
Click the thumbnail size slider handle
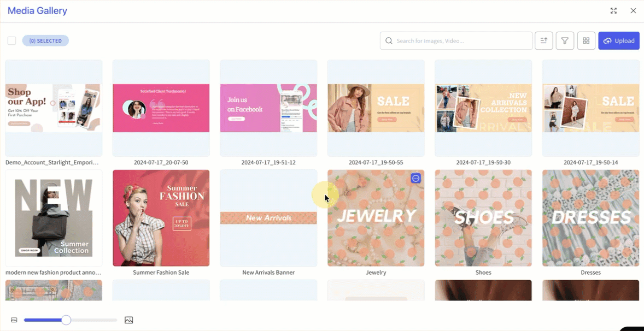point(66,320)
